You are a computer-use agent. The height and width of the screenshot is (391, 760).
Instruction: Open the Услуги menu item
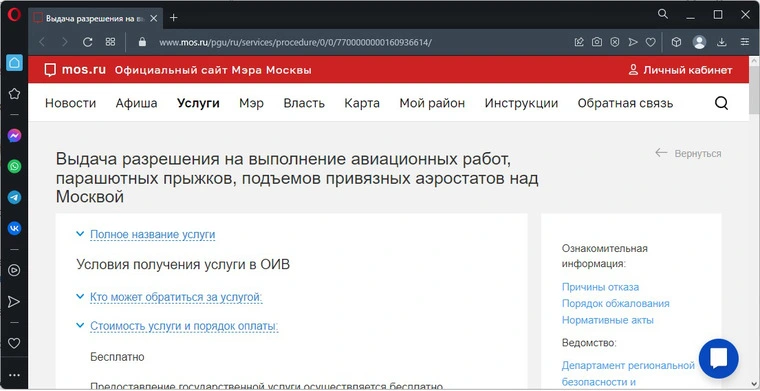coord(198,103)
